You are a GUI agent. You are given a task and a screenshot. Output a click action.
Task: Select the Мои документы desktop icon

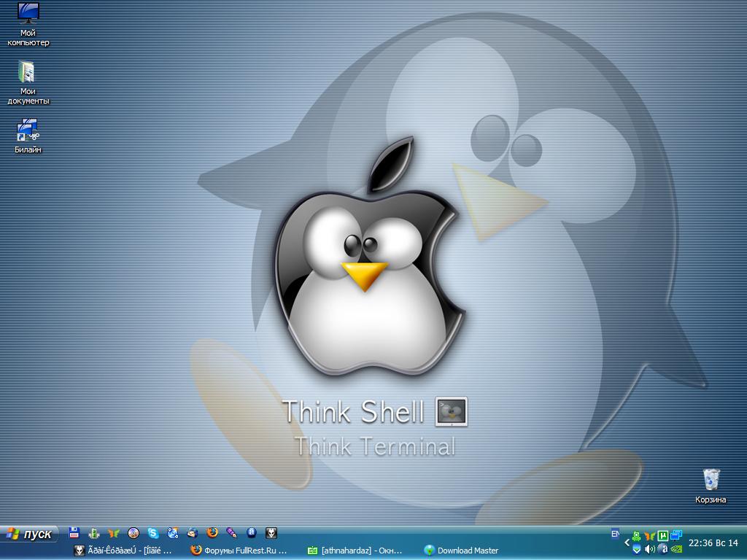(28, 83)
